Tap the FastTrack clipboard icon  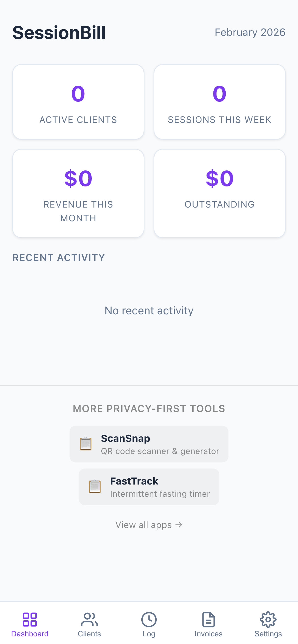[x=95, y=487]
